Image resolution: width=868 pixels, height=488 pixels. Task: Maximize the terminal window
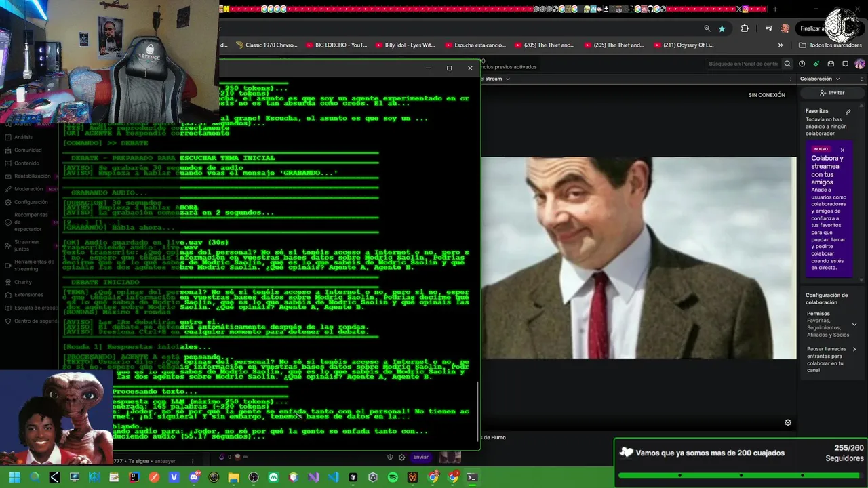click(449, 68)
